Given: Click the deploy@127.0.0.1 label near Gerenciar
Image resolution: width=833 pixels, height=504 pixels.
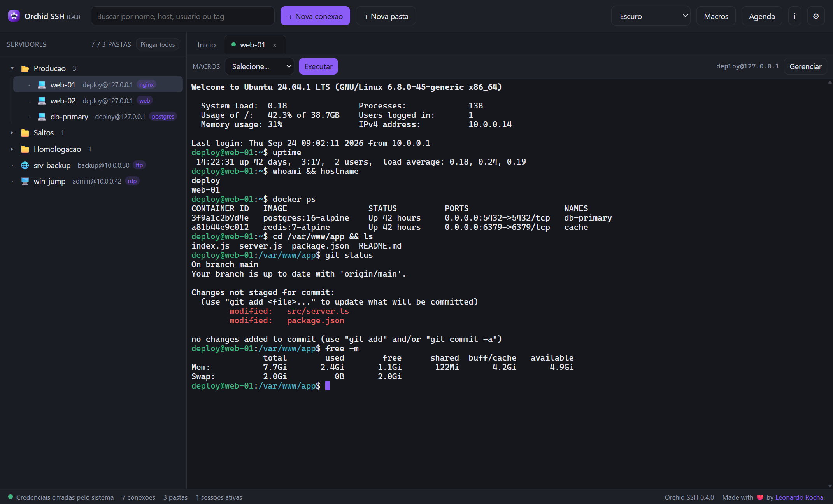Looking at the screenshot, I should [x=747, y=66].
